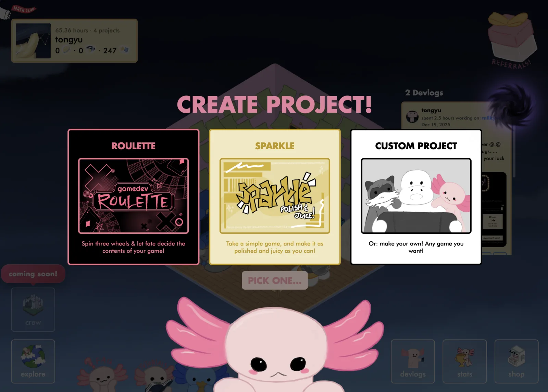Click the Hack Club flag logo

point(23,9)
